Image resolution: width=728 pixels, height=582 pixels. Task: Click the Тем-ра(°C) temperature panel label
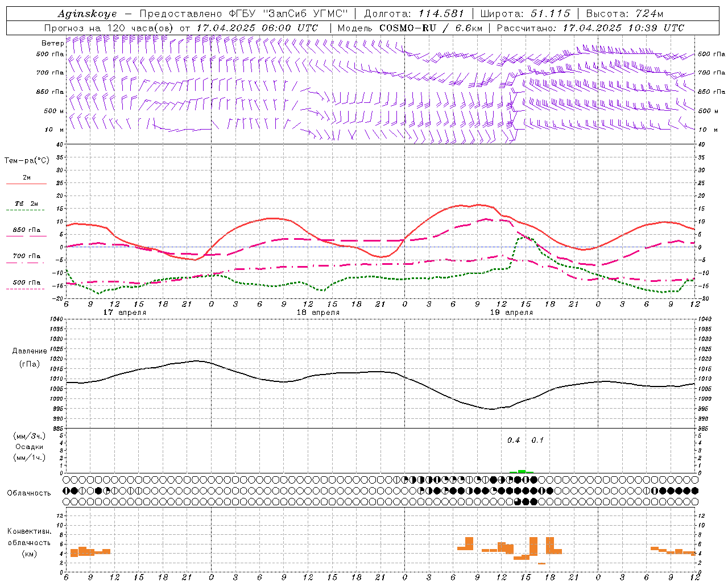[27, 161]
